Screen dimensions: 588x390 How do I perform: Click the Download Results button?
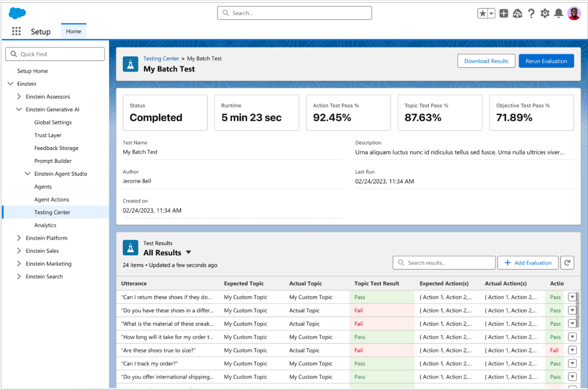pos(486,61)
